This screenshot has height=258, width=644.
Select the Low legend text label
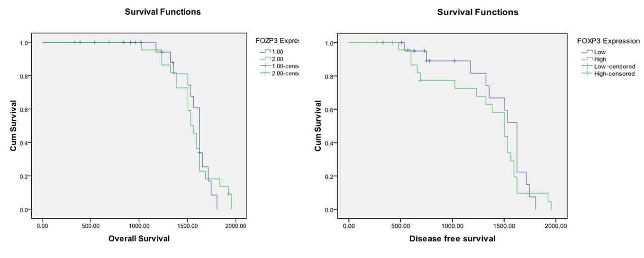coord(600,52)
